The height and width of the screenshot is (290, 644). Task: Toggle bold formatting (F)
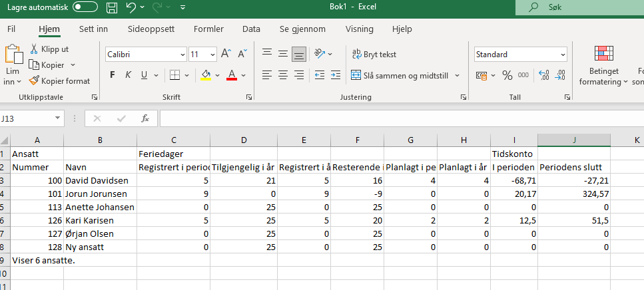pyautogui.click(x=112, y=75)
